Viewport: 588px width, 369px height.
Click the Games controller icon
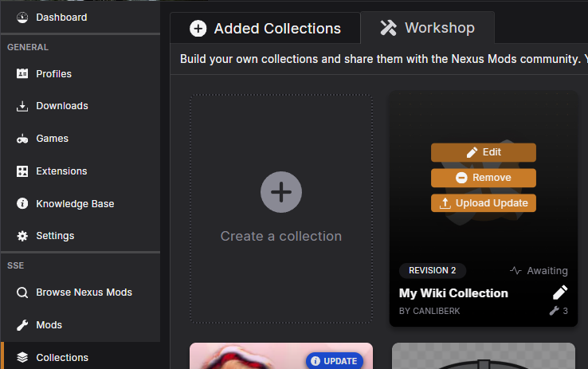click(x=22, y=139)
